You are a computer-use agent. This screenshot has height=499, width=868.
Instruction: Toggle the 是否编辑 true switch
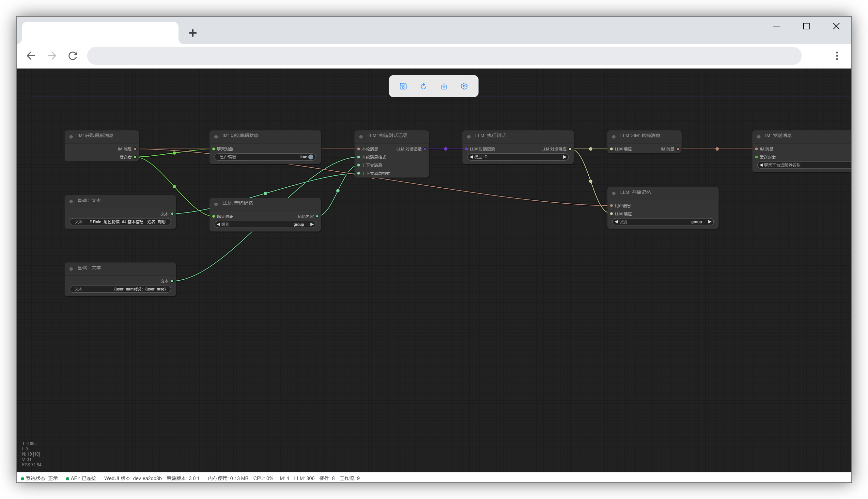tap(310, 157)
